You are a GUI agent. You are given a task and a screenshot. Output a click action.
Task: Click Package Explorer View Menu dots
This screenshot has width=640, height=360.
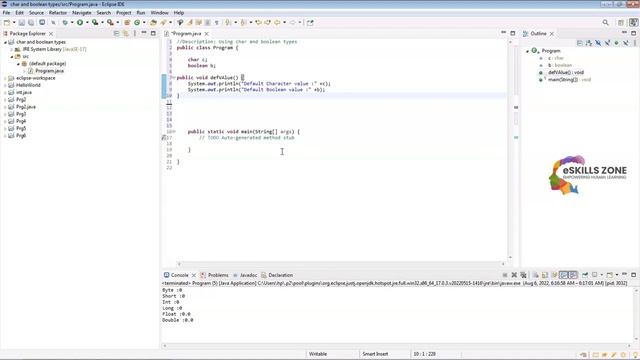[135, 33]
